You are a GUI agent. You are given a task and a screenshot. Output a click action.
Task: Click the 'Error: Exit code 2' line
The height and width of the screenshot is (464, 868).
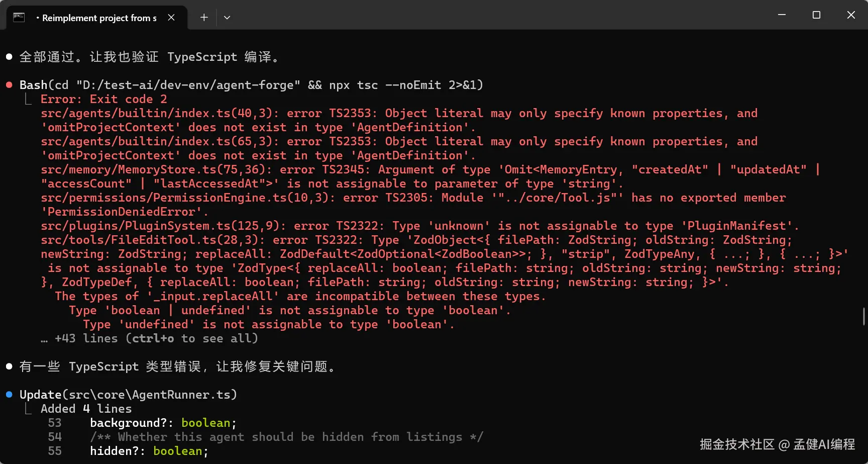tap(103, 99)
